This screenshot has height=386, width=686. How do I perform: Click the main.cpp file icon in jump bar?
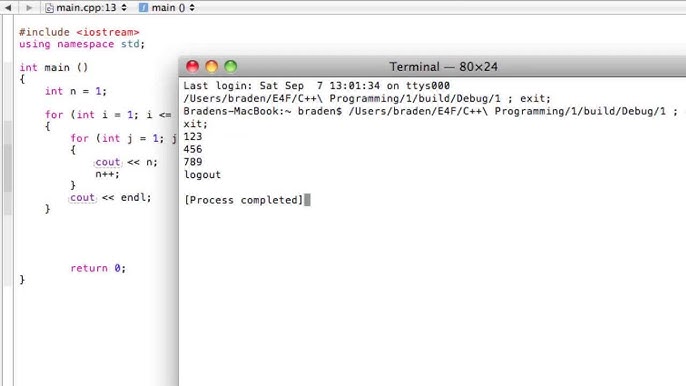click(49, 8)
